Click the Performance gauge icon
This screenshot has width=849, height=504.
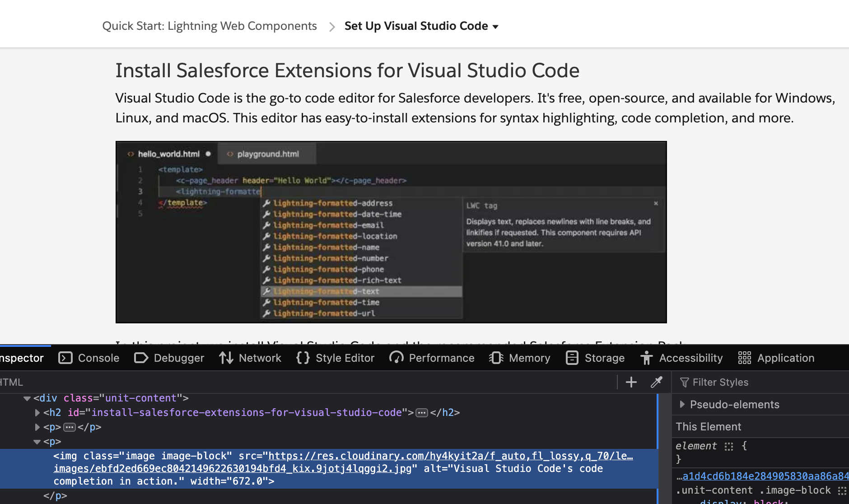396,358
